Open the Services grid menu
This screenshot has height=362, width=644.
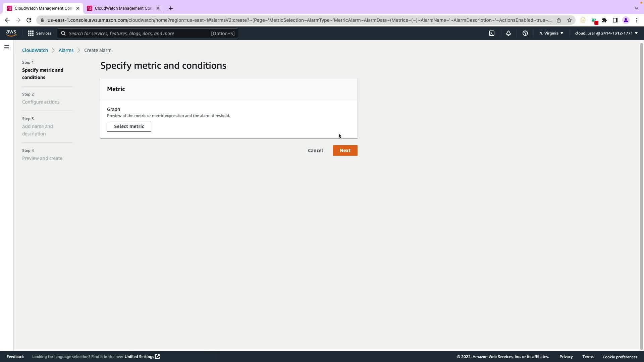(40, 33)
